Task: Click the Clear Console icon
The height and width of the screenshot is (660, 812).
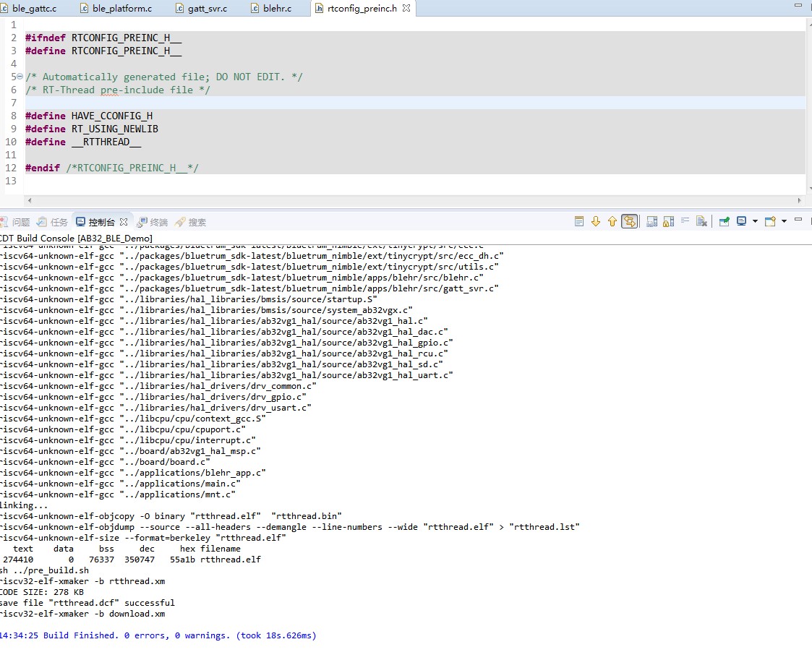Action: 701,221
